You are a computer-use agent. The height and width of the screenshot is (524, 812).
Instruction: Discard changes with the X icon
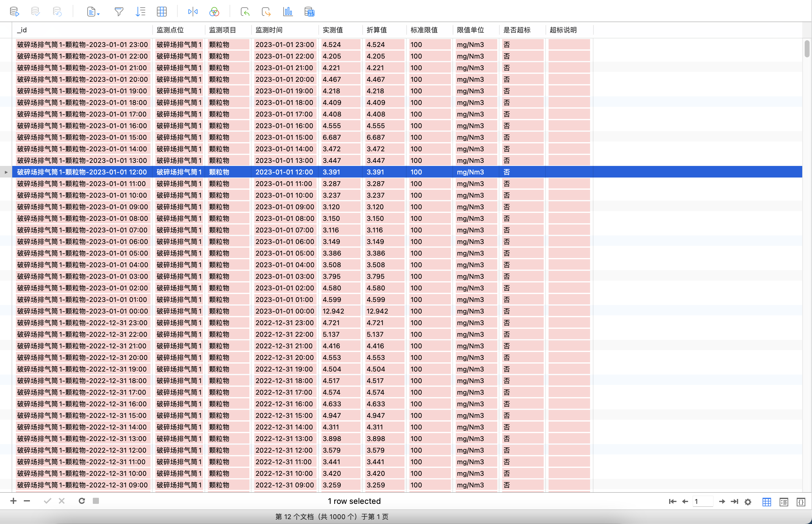(62, 501)
